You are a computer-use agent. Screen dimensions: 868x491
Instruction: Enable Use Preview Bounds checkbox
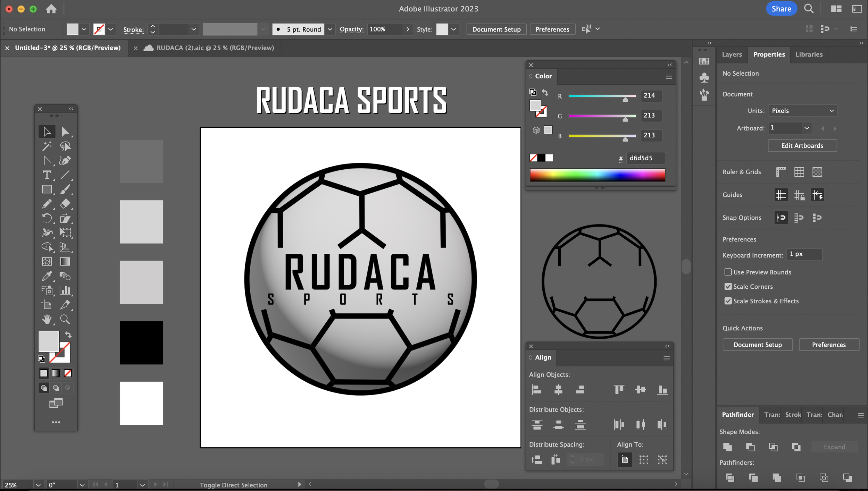point(728,272)
